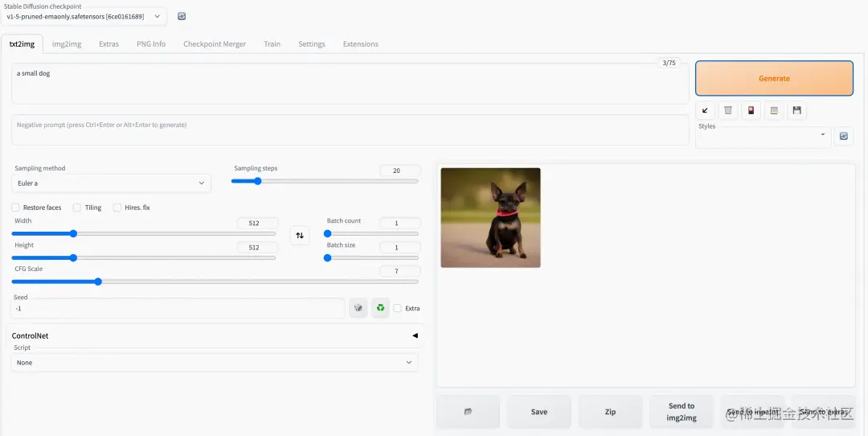Click the Zip button
Viewport: 868px width, 436px height.
611,412
